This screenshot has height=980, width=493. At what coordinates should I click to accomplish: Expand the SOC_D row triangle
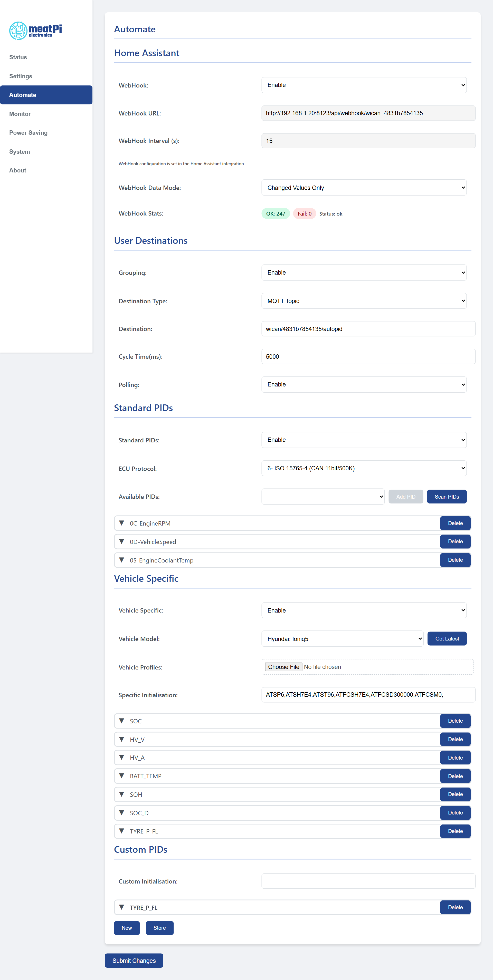point(121,813)
